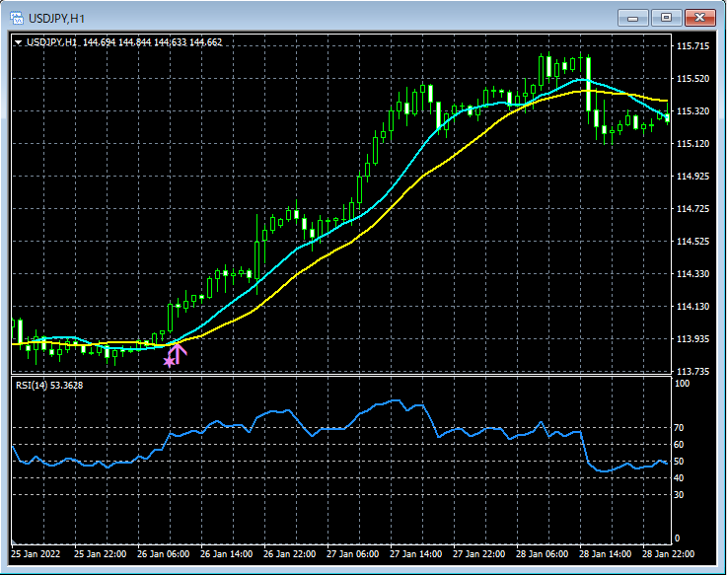This screenshot has width=728, height=575.
Task: Click the 28 Jan 06:00 time label
Action: (x=543, y=553)
